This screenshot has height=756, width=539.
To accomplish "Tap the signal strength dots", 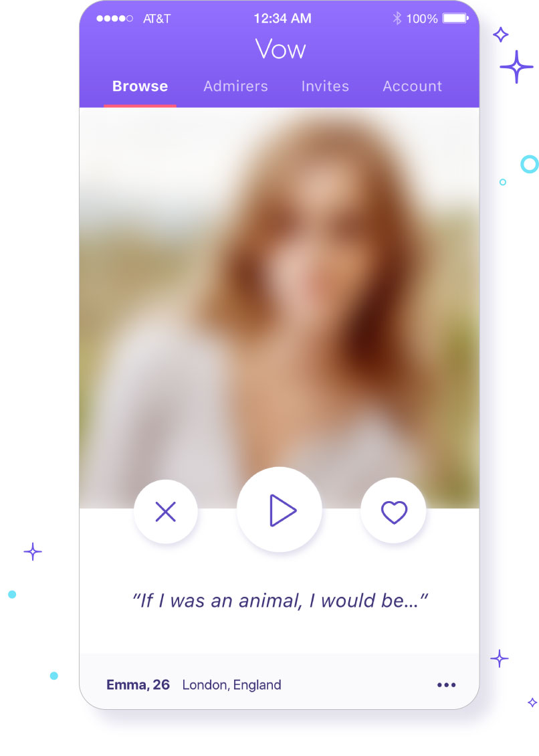I will (115, 18).
